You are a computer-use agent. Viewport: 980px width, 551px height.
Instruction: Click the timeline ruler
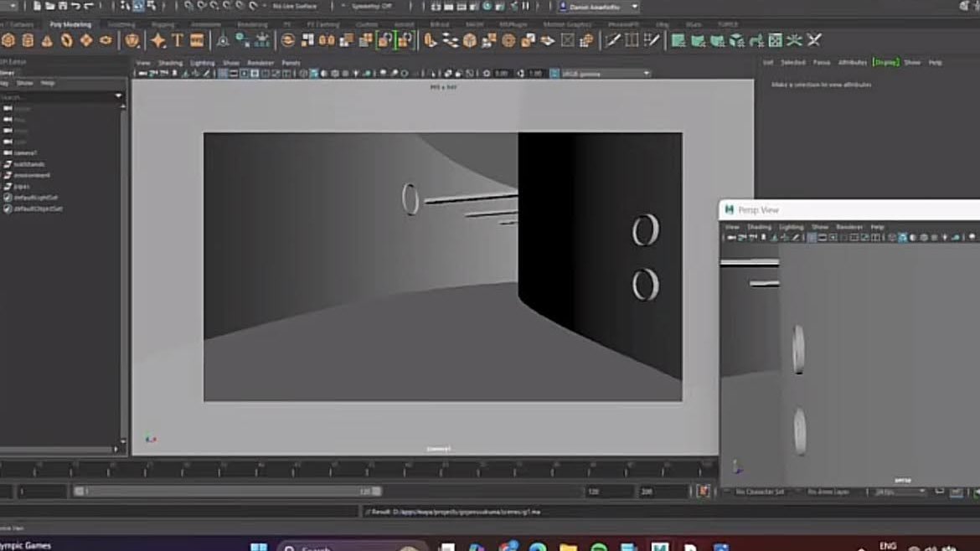pos(358,469)
